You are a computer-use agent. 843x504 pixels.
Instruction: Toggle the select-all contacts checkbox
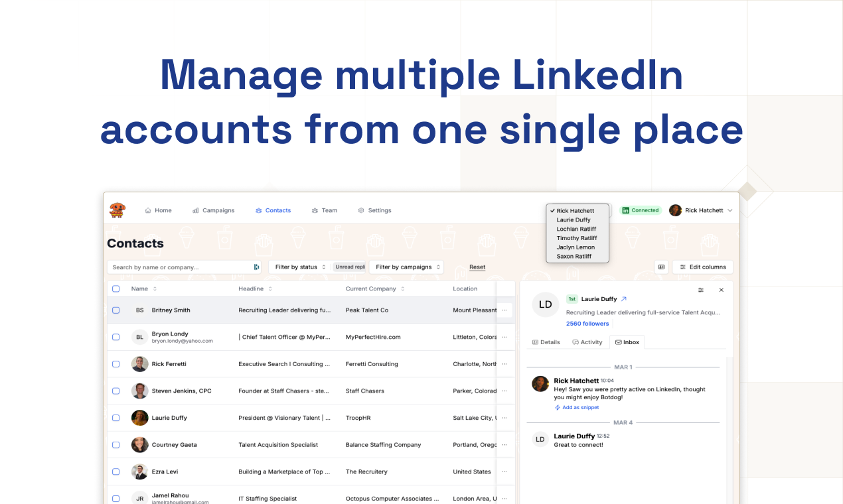coord(116,288)
